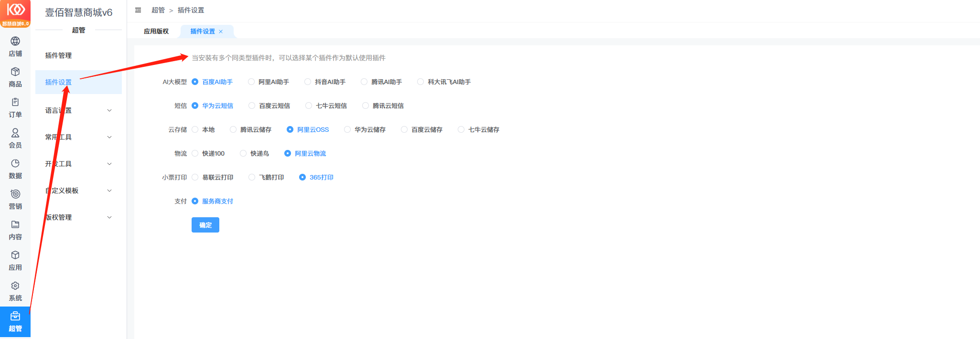Click the 确定 confirm button
This screenshot has height=339, width=980.
point(205,225)
